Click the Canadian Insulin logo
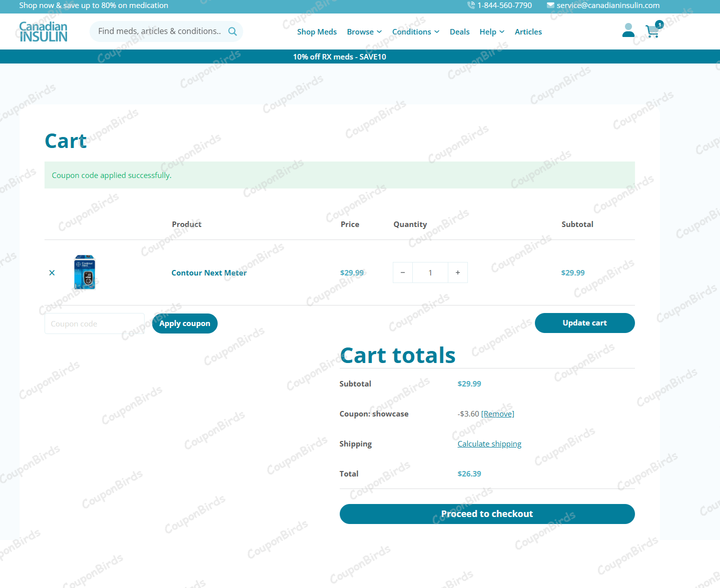Viewport: 720px width, 588px height. 43,31
